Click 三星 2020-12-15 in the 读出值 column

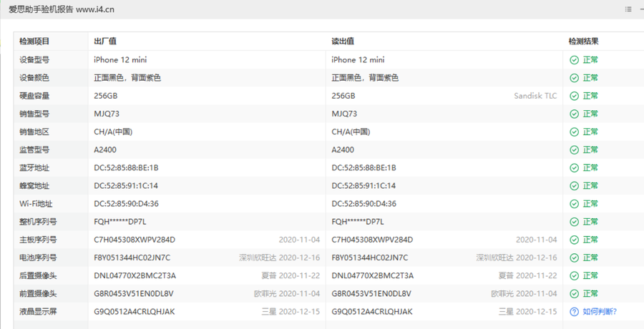tap(528, 312)
